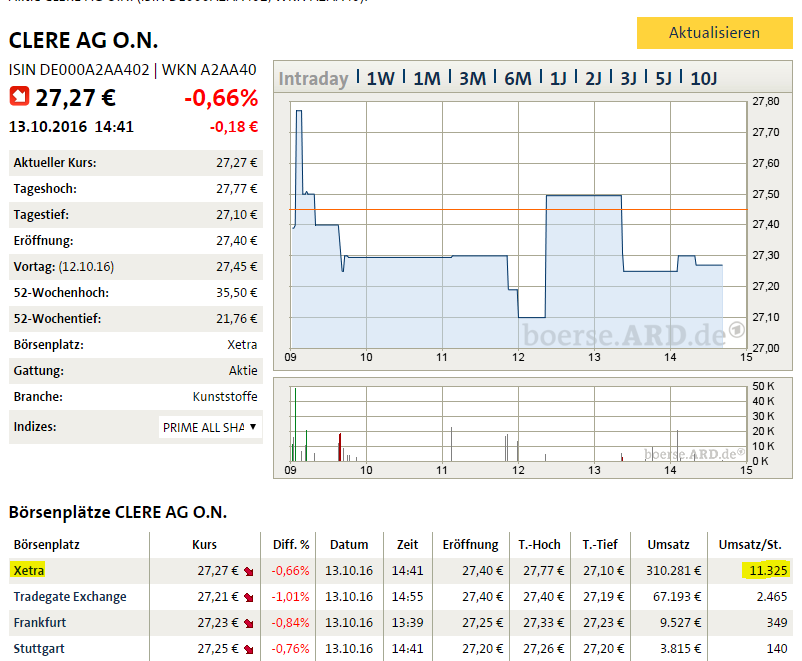Click the Diff. % column header
Screen dimensions: 802x661
pyautogui.click(x=291, y=544)
